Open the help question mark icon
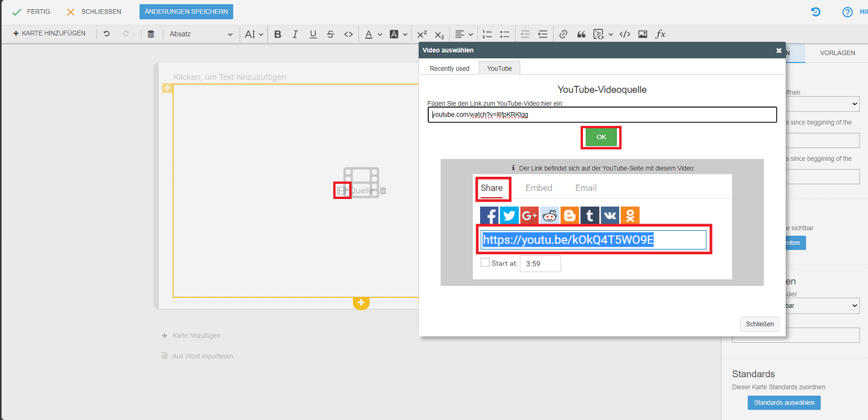The width and height of the screenshot is (868, 420). coord(847,12)
